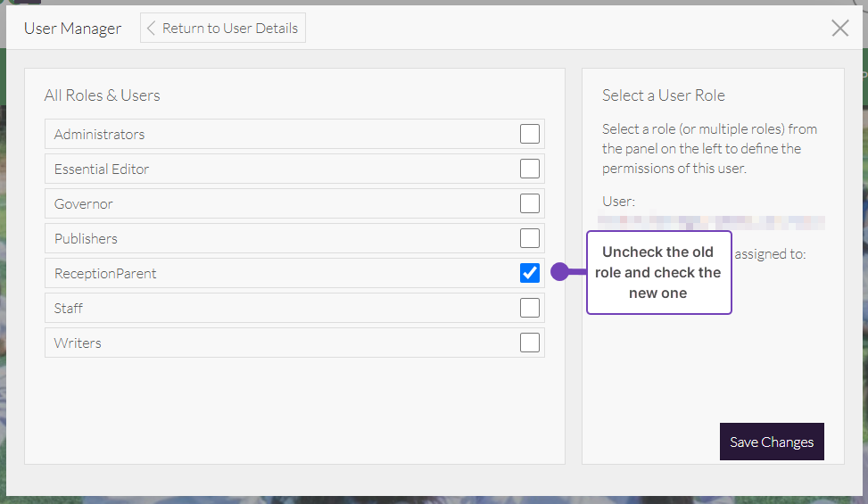Click the ReceptionParent role name label
Viewport: 868px width, 504px height.
[105, 274]
